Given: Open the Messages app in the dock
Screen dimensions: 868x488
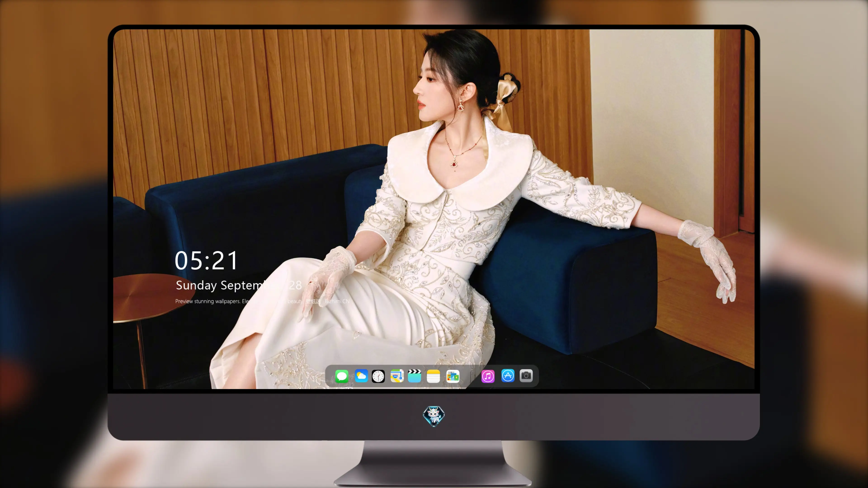Looking at the screenshot, I should pos(342,376).
